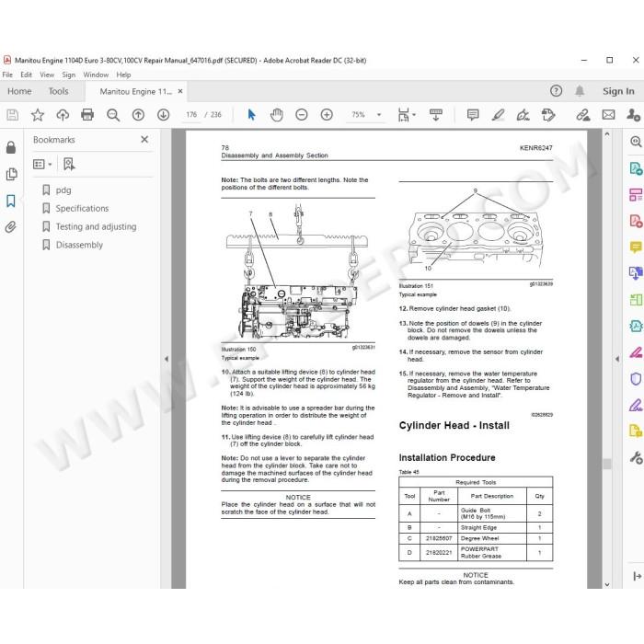Toggle the Bookmarks panel icon
The image size is (644, 644).
click(11, 201)
